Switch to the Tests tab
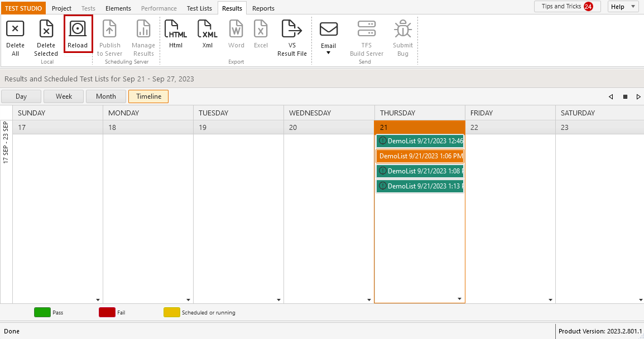The height and width of the screenshot is (339, 644). (x=88, y=8)
